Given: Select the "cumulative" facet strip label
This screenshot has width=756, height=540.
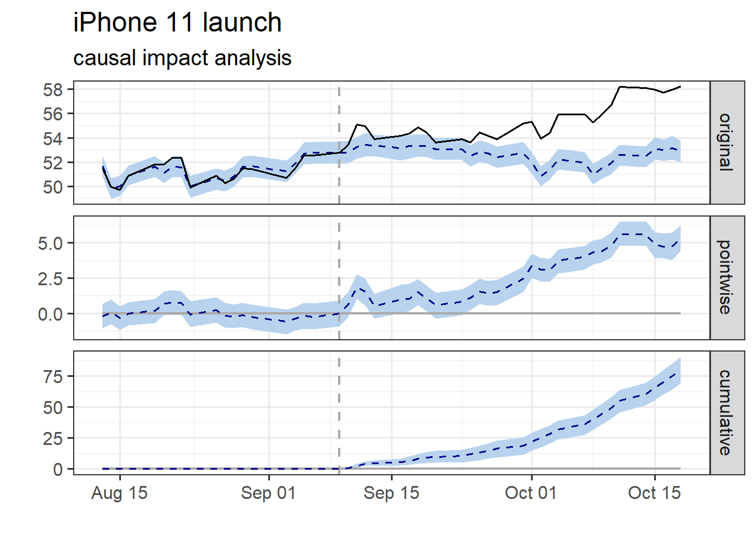Looking at the screenshot, I should click(x=727, y=412).
